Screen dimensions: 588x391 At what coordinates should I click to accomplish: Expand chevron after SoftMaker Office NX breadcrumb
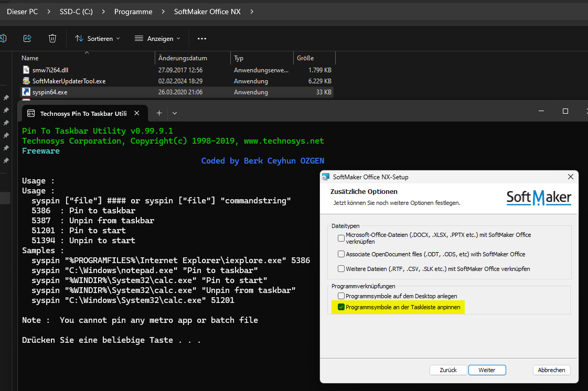[252, 12]
